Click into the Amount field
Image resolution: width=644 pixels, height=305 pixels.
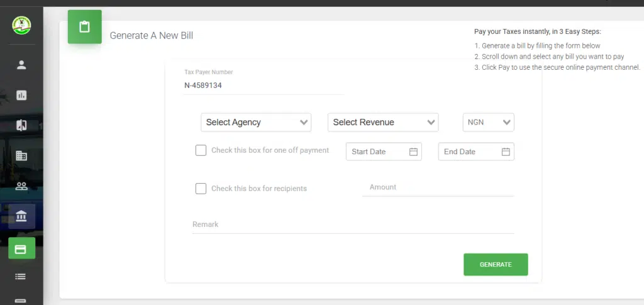(x=438, y=187)
